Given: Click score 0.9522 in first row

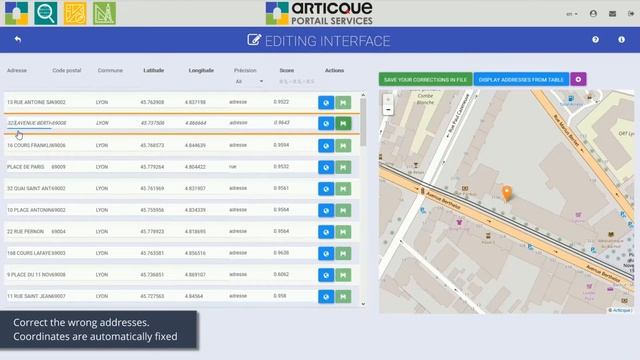Looking at the screenshot, I should (281, 102).
